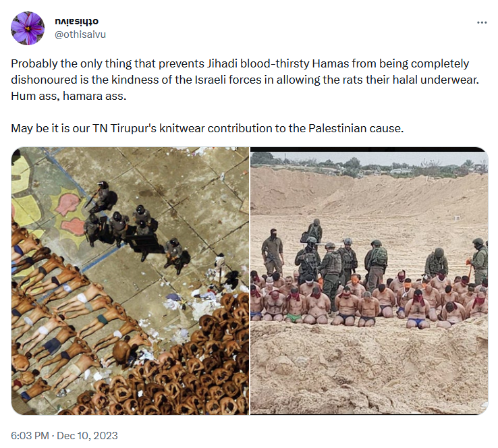Image resolution: width=498 pixels, height=448 pixels.
Task: Click the 6:03 PM timestamp
Action: click(32, 436)
